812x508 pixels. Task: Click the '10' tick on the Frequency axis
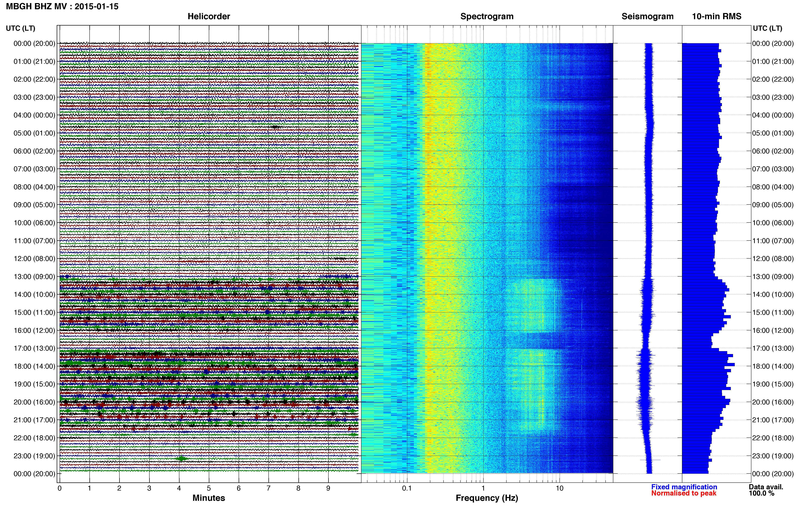[x=559, y=488]
